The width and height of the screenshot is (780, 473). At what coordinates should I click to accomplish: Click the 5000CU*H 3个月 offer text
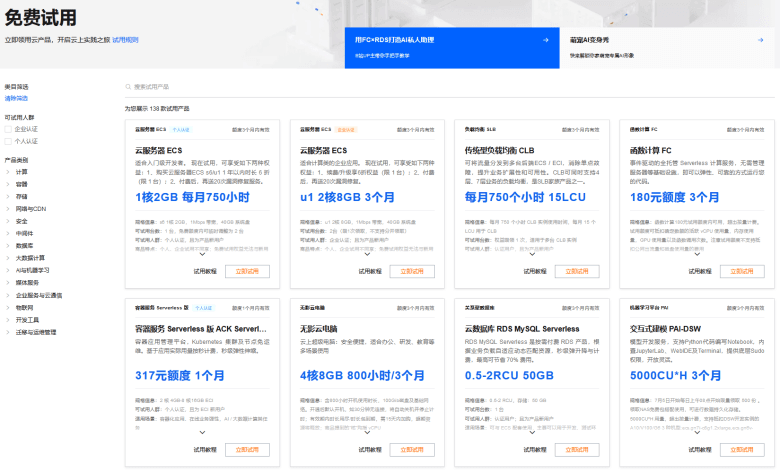click(676, 376)
